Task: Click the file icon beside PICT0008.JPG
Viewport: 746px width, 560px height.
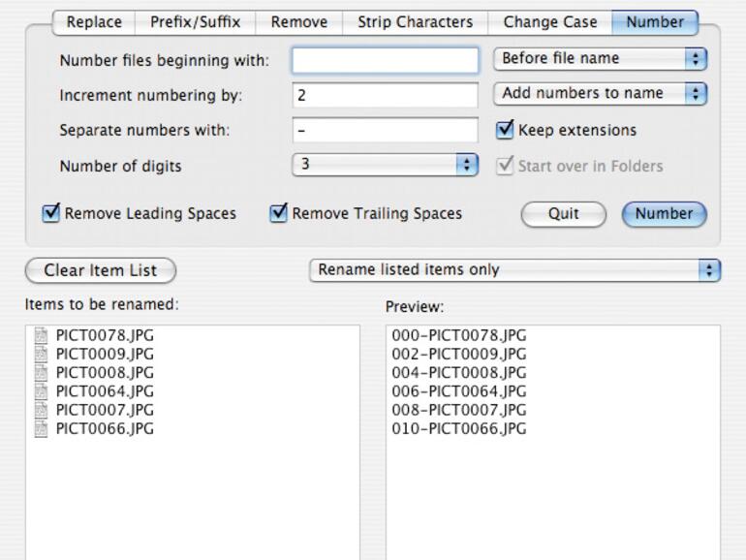Action: 41,372
